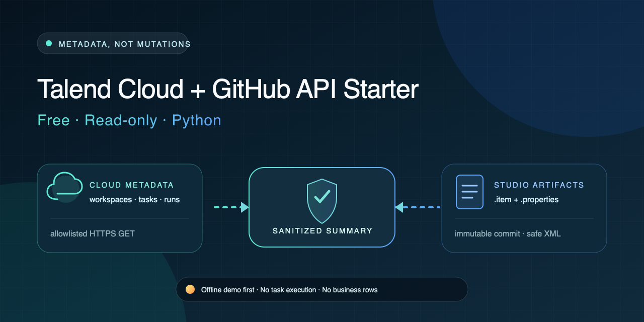This screenshot has height=322, width=644.
Task: Click the immutable commit · safe XML text
Action: coord(508,234)
